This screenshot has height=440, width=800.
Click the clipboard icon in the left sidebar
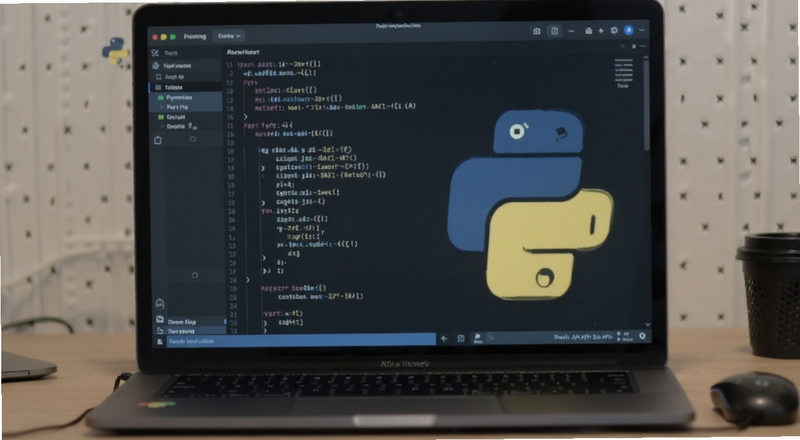(x=158, y=140)
